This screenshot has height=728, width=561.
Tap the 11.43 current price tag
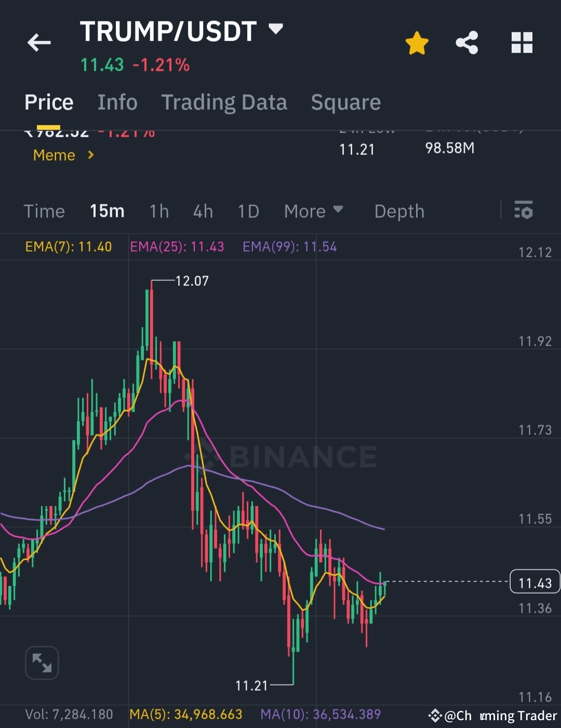(x=535, y=582)
